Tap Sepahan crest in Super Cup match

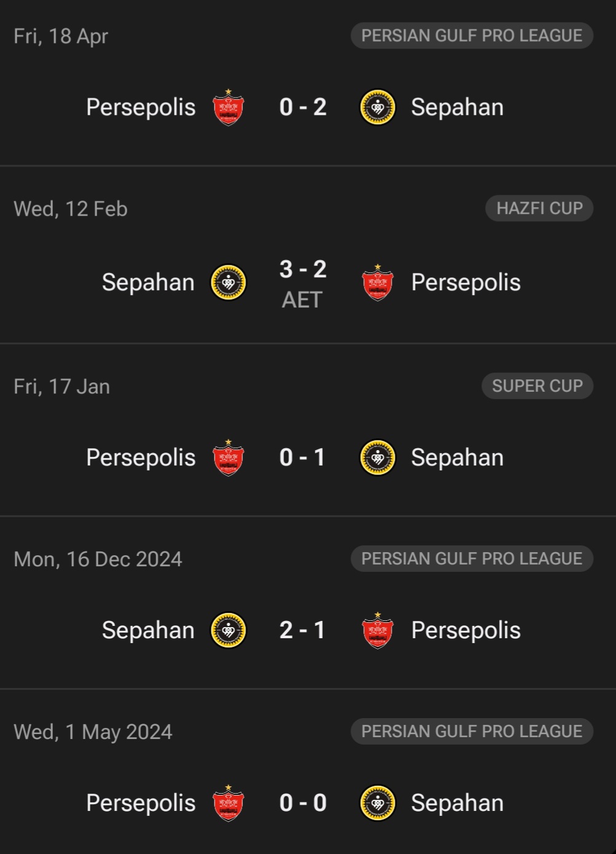(377, 458)
